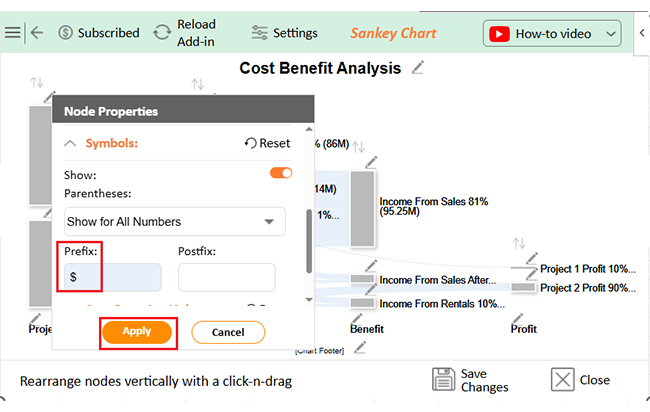Cancel the Node Properties dialog
The width and height of the screenshot is (650, 412).
pos(228,332)
